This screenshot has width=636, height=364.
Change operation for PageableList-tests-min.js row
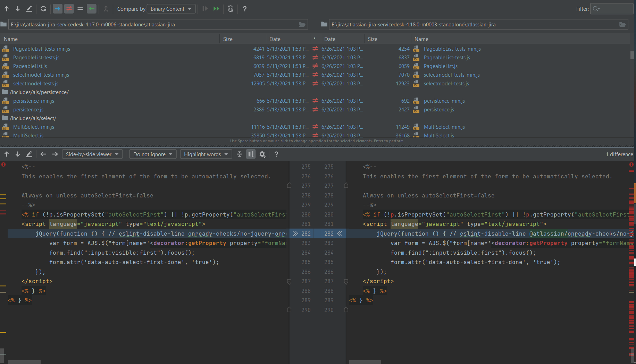pos(315,49)
